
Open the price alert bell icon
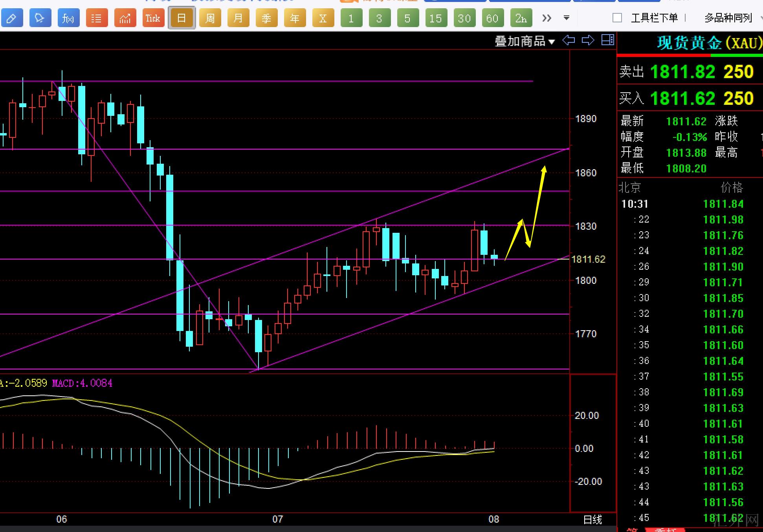click(x=40, y=18)
